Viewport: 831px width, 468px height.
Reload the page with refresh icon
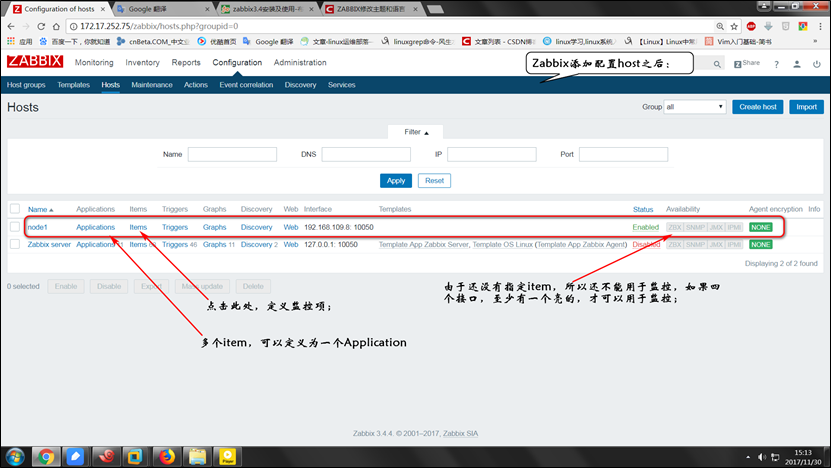[x=41, y=26]
